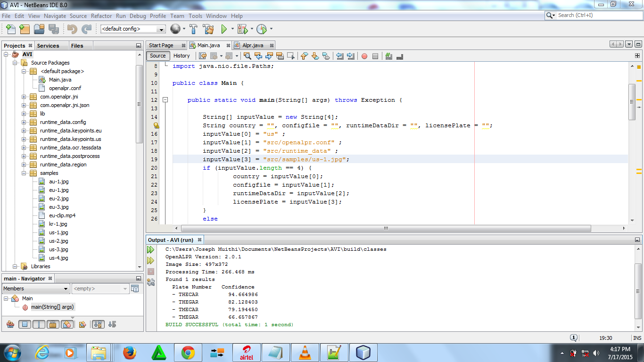
Task: Open Firefox from the Windows taskbar
Action: (129, 353)
